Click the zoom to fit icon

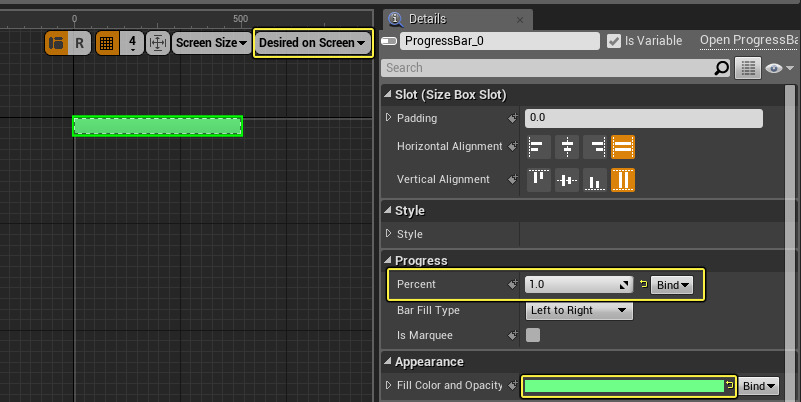(158, 43)
